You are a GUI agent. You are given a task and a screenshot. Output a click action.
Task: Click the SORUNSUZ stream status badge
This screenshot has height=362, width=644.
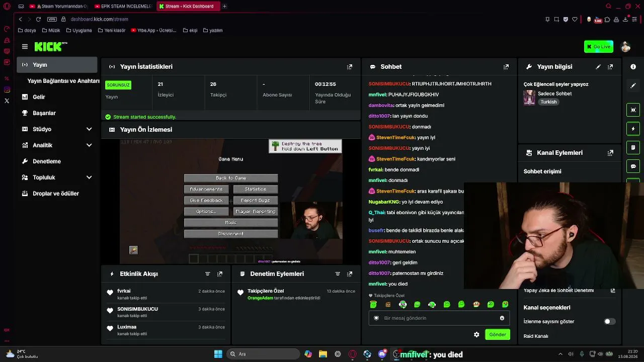pos(118,85)
